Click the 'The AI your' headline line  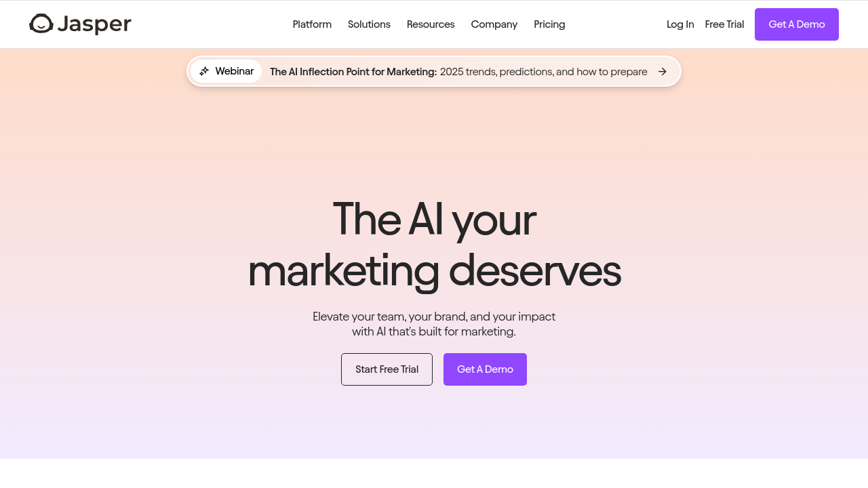tap(434, 219)
